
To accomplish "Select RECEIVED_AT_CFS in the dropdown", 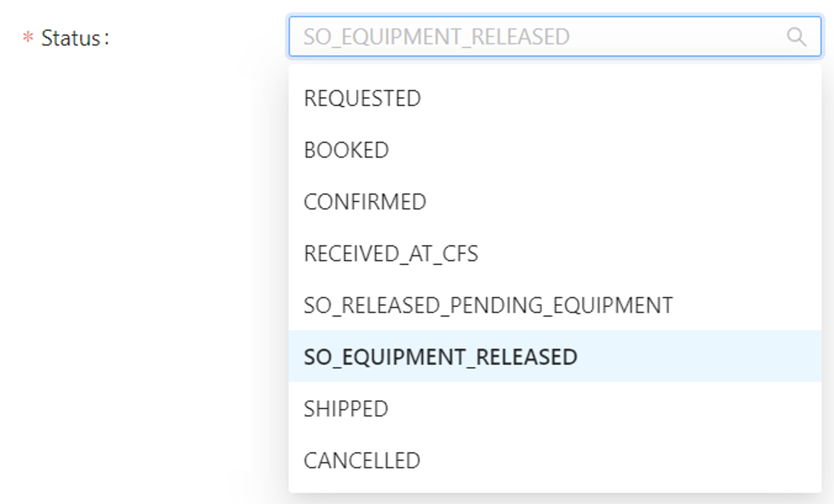I will tap(391, 253).
